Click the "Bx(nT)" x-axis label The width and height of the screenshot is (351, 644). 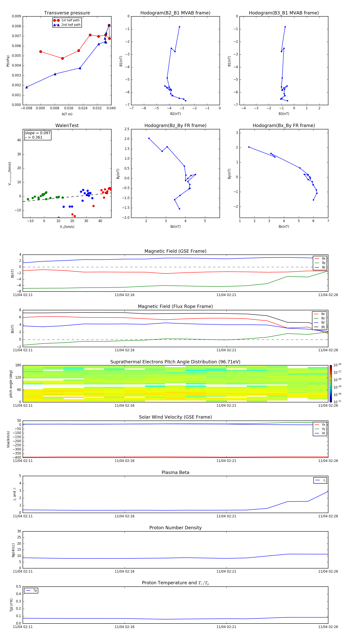point(284,227)
